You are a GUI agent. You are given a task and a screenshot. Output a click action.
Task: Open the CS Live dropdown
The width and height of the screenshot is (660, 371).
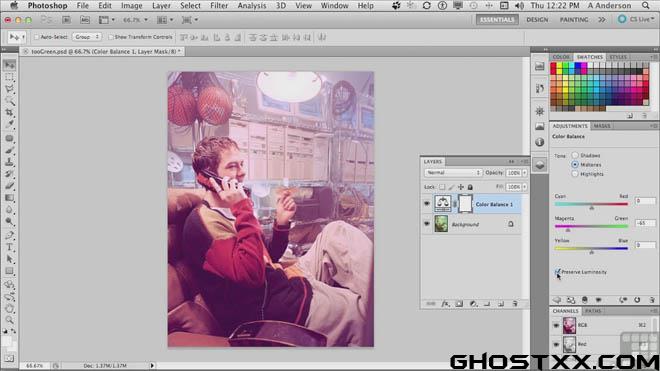(x=636, y=19)
